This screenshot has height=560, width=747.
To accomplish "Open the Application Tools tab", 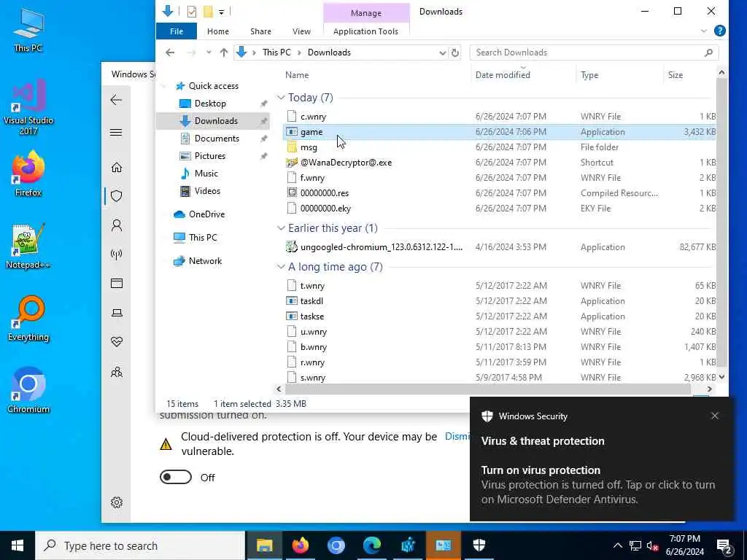I will [x=366, y=31].
